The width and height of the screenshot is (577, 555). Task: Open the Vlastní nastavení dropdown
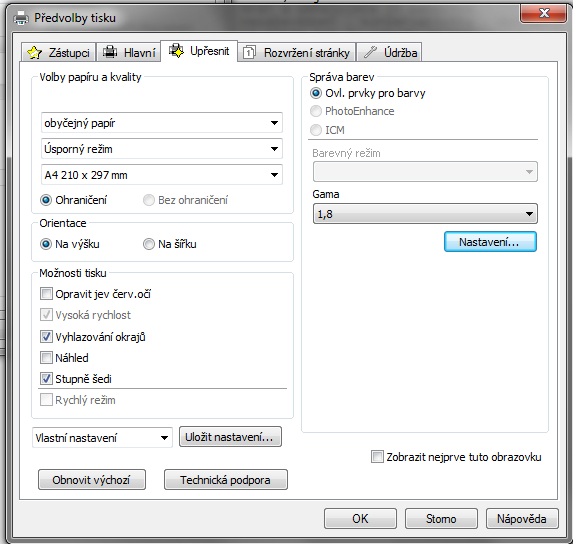coord(102,438)
